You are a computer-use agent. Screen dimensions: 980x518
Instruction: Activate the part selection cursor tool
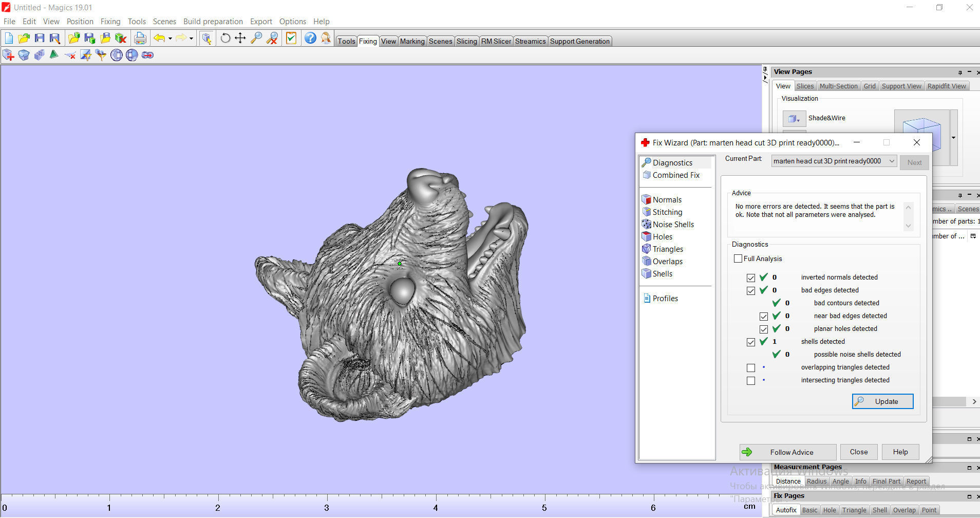pyautogui.click(x=206, y=38)
